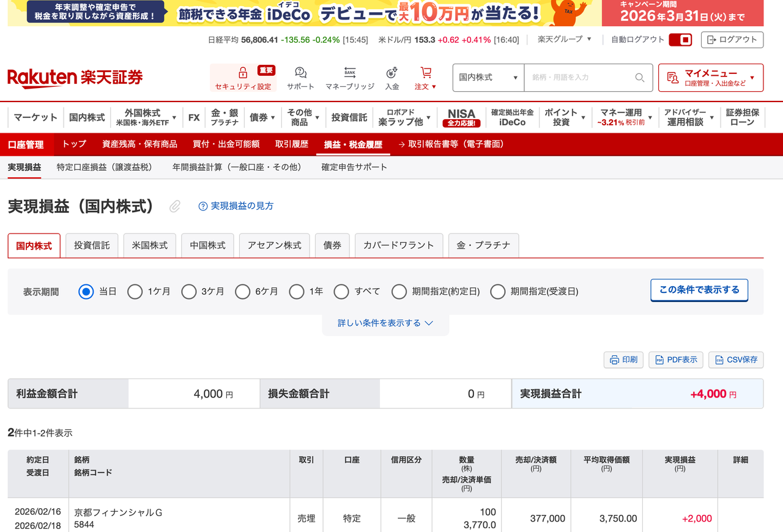783x532 pixels.
Task: Open the その他商品 menu chevron
Action: tap(318, 117)
